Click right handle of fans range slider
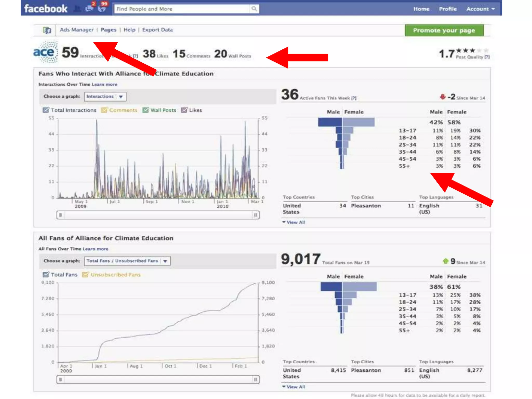This screenshot has width=532, height=399. point(256,380)
